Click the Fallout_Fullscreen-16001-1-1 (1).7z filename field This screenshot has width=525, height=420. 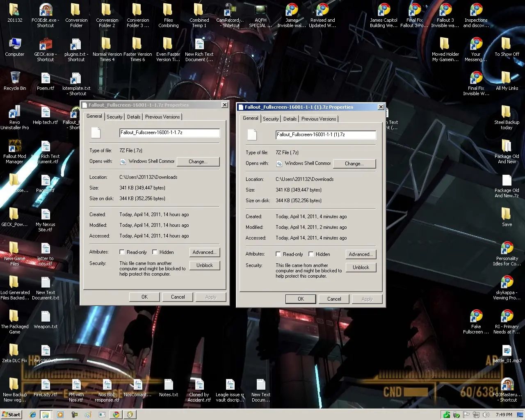click(326, 135)
